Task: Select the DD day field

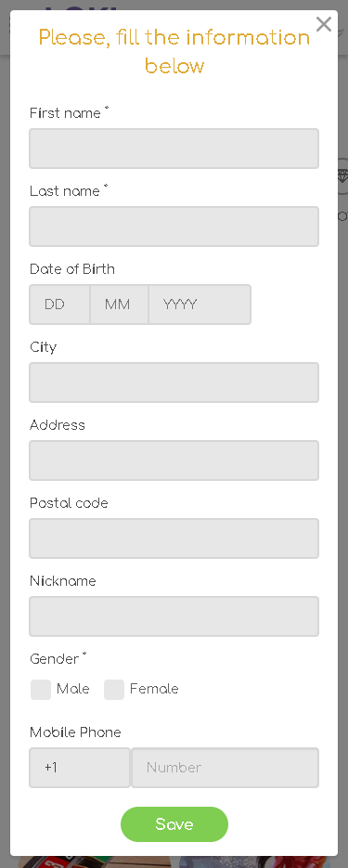Action: click(59, 304)
